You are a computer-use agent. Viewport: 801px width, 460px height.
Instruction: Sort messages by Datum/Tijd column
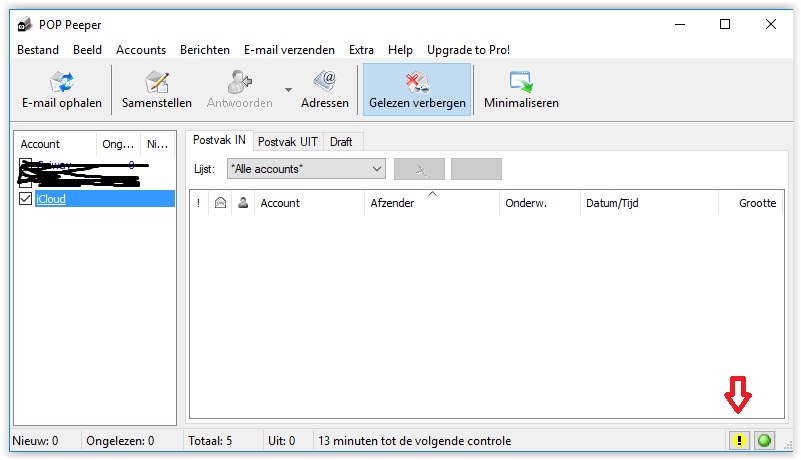point(649,203)
